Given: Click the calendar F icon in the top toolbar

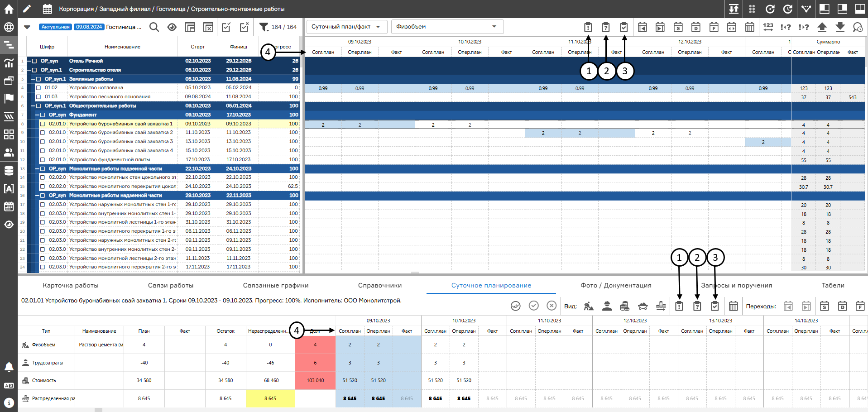Looking at the screenshot, I should pos(714,27).
